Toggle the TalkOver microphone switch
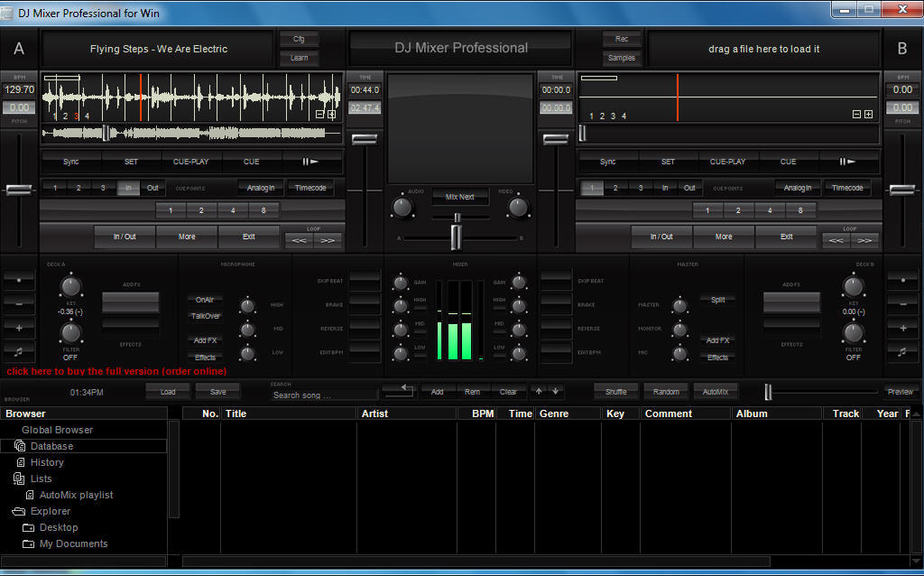This screenshot has height=576, width=924. (205, 316)
